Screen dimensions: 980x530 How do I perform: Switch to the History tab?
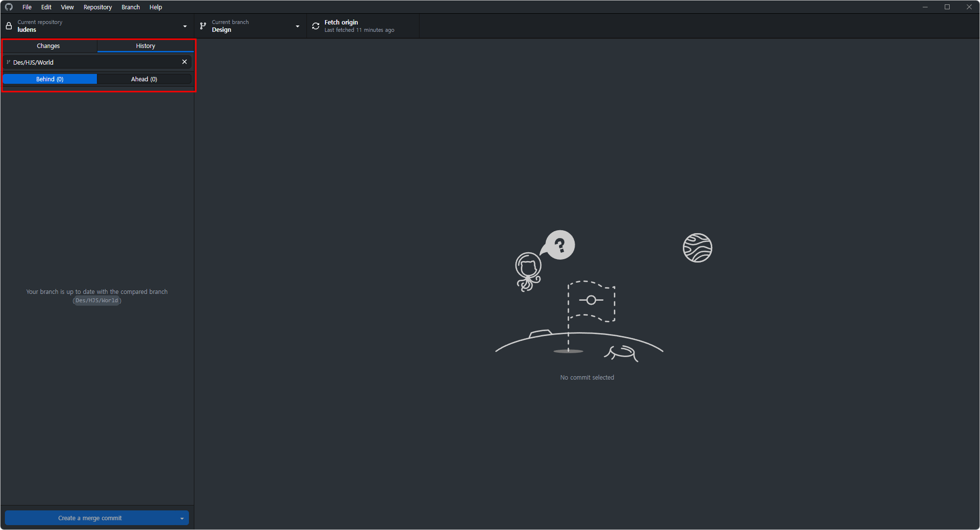(x=145, y=46)
